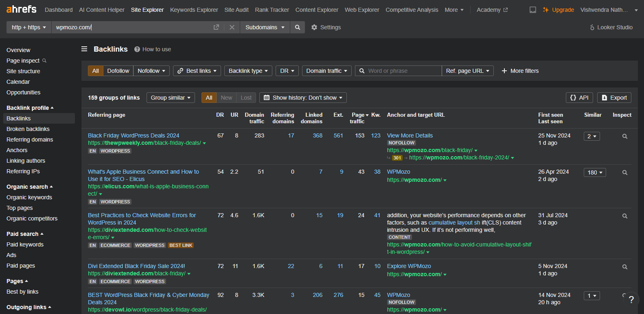This screenshot has width=644, height=314.
Task: Open the Domain traffic filter dropdown
Action: pyautogui.click(x=327, y=71)
